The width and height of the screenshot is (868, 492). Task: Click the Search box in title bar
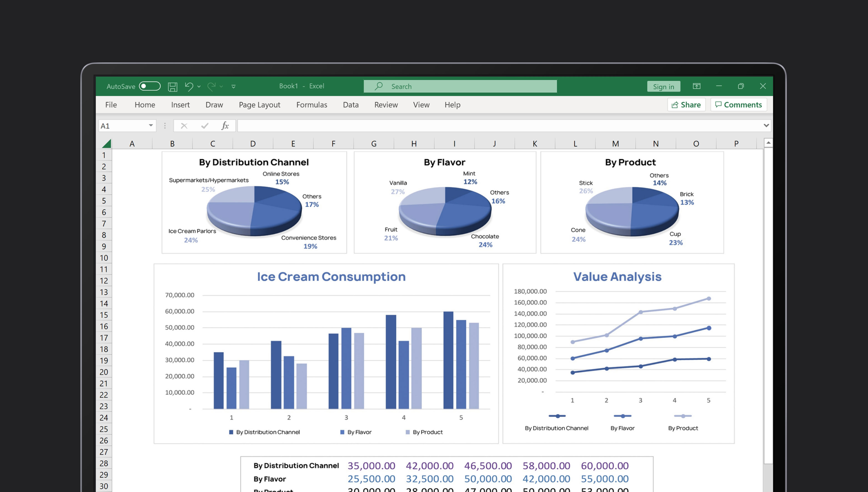click(460, 86)
